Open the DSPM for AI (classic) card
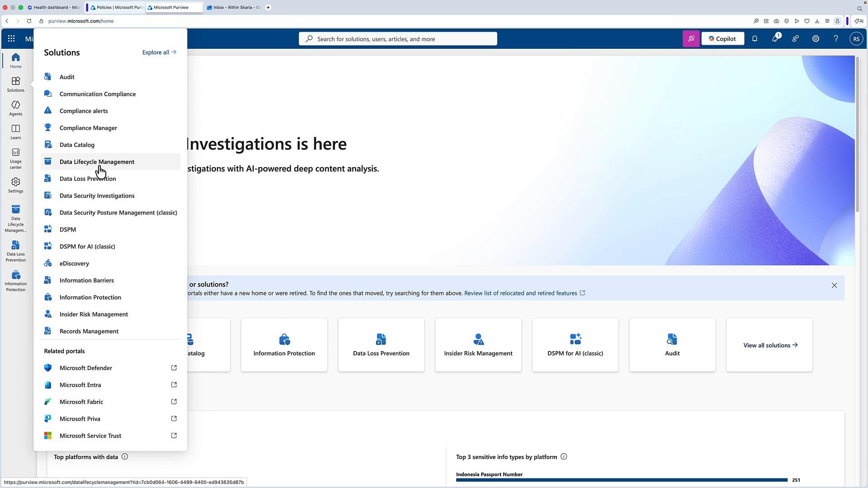Image resolution: width=868 pixels, height=488 pixels. coord(576,345)
